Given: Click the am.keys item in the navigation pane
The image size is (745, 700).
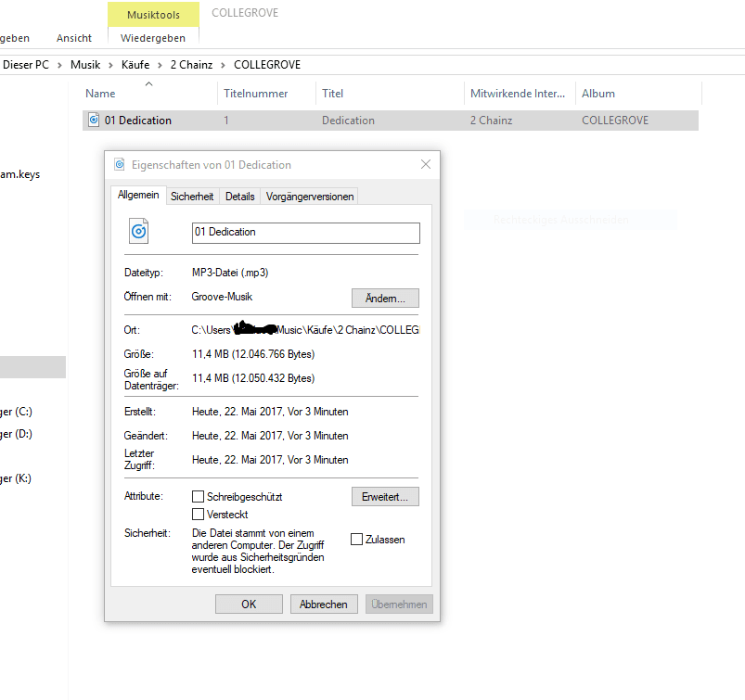Looking at the screenshot, I should [20, 174].
